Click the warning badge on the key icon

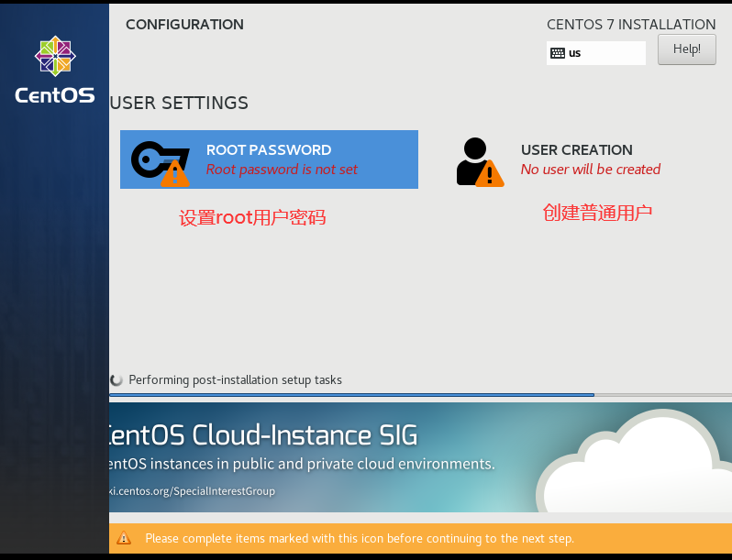[175, 173]
